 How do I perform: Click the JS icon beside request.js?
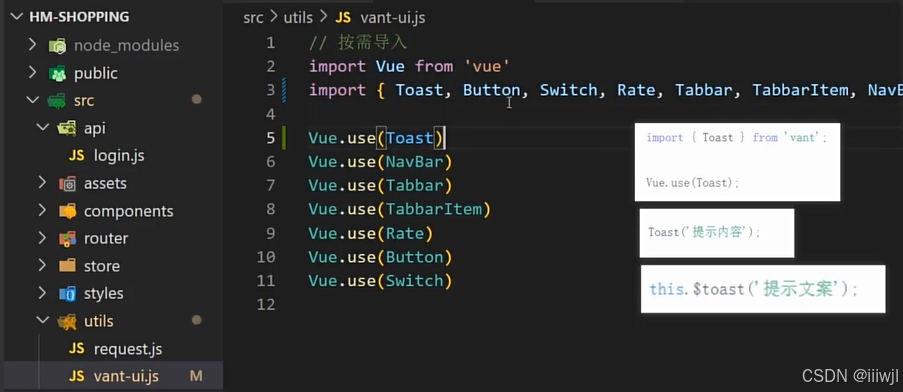coord(77,349)
